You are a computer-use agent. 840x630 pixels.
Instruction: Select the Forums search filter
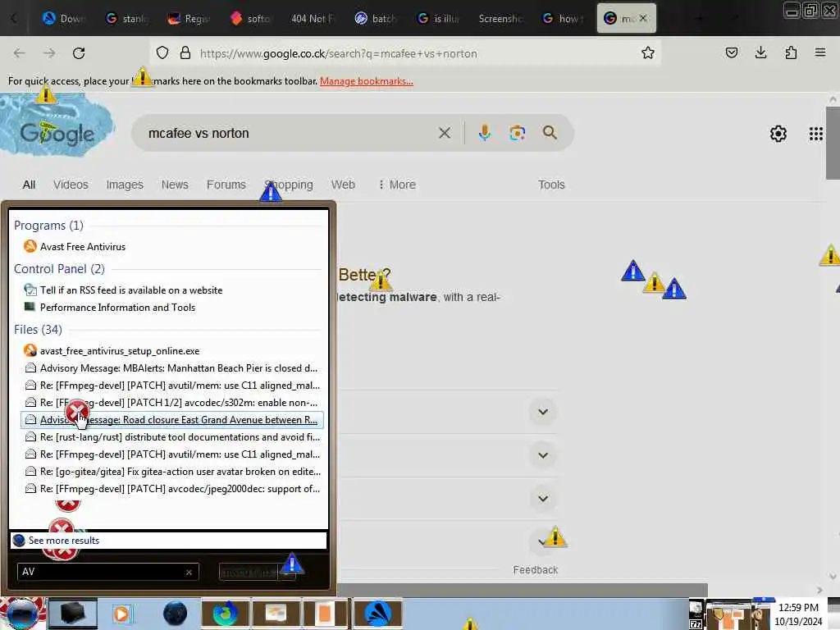pyautogui.click(x=226, y=185)
